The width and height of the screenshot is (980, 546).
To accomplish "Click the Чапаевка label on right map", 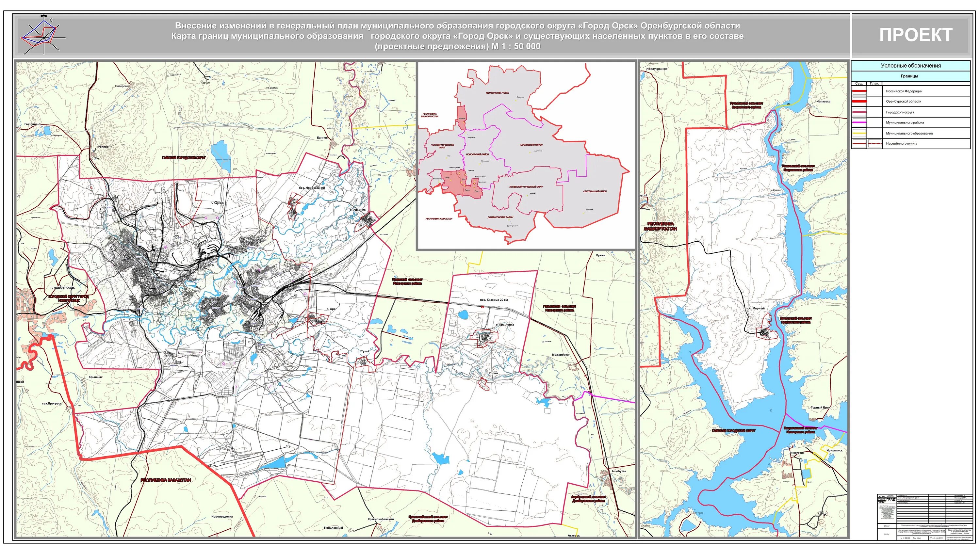I will click(x=823, y=102).
